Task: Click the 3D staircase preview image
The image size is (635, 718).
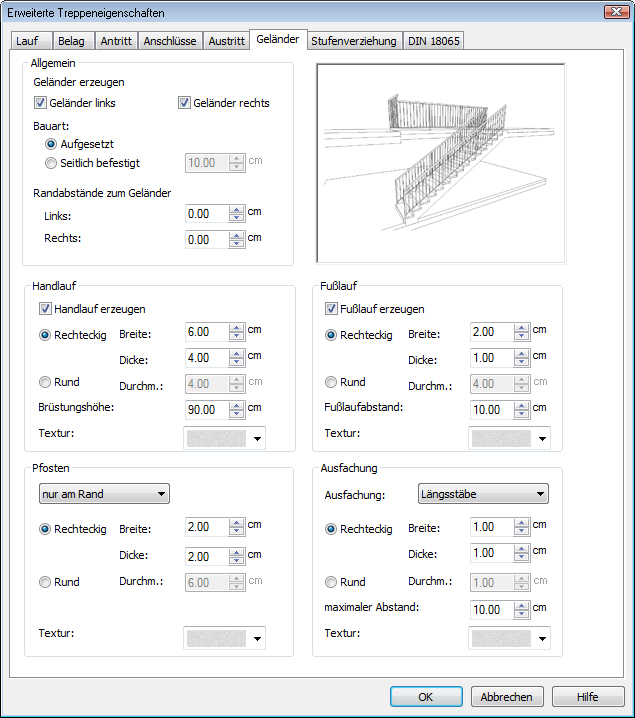Action: 440,163
